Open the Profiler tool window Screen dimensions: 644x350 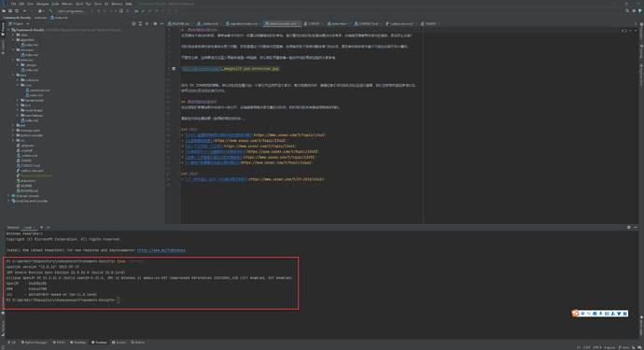(x=138, y=343)
